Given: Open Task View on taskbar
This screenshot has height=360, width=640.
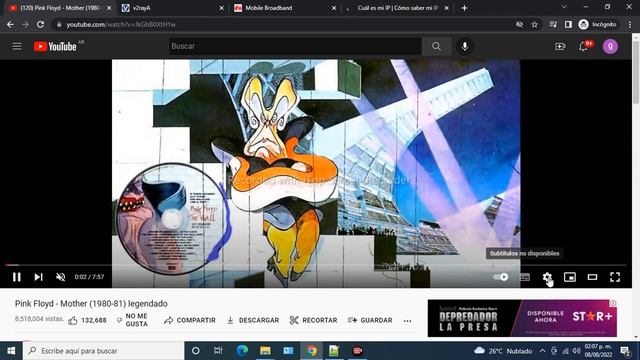Looking at the screenshot, I should point(218,351).
